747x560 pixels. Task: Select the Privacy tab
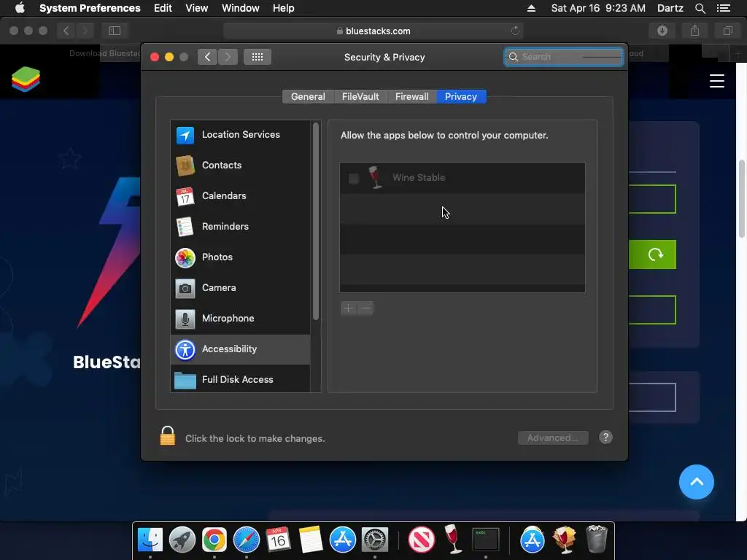pyautogui.click(x=461, y=97)
